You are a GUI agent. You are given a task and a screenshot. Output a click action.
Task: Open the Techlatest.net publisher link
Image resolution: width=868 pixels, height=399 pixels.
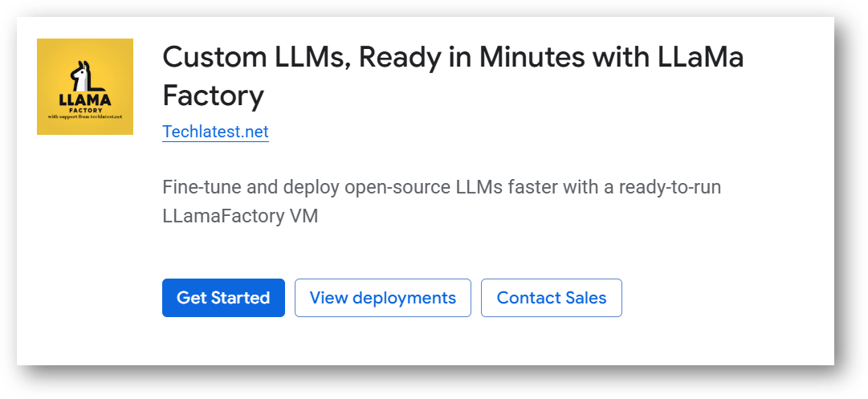pyautogui.click(x=215, y=132)
